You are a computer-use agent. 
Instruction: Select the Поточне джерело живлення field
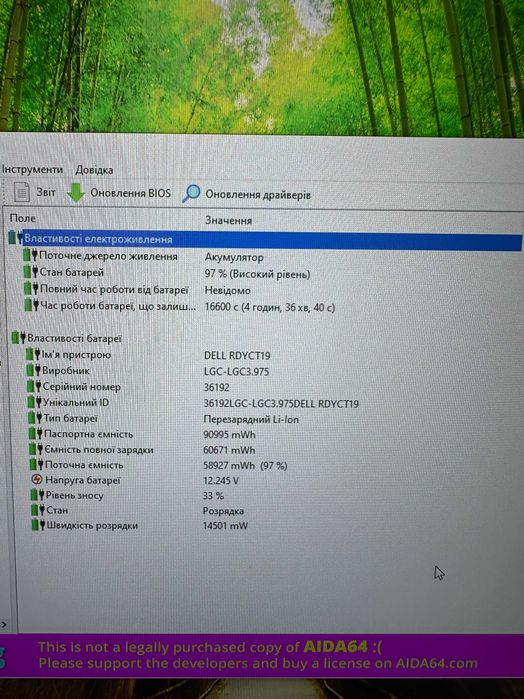tap(108, 256)
